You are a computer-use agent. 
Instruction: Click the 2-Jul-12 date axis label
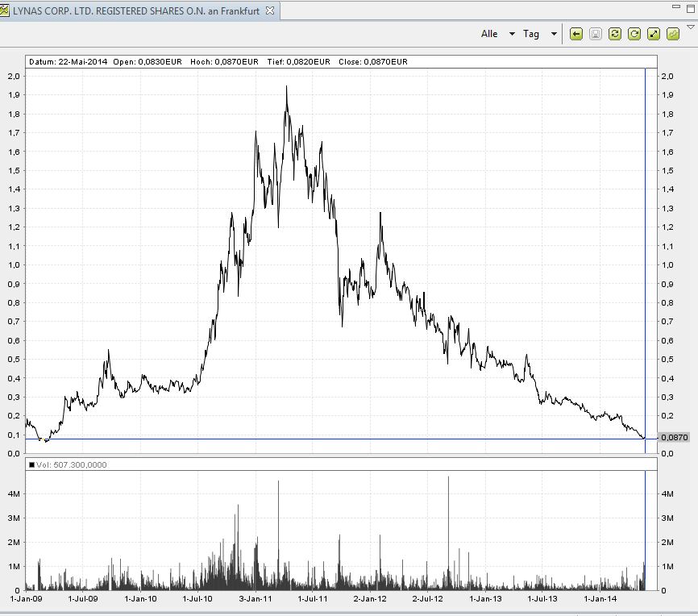(427, 598)
